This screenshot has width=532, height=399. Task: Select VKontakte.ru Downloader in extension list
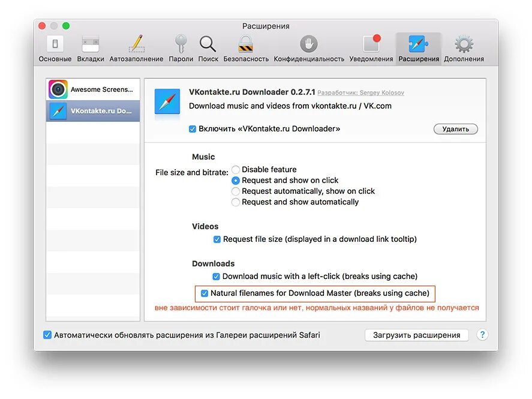pos(93,111)
